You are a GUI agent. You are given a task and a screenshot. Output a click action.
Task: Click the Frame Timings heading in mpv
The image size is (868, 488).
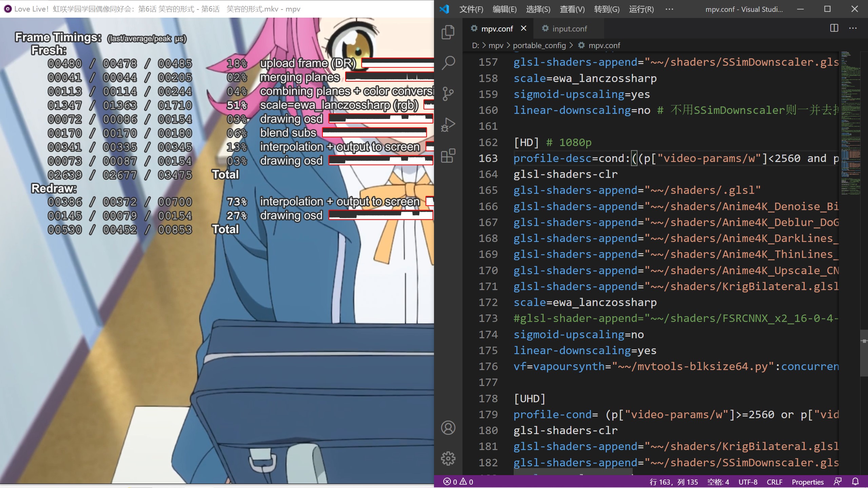pos(58,37)
